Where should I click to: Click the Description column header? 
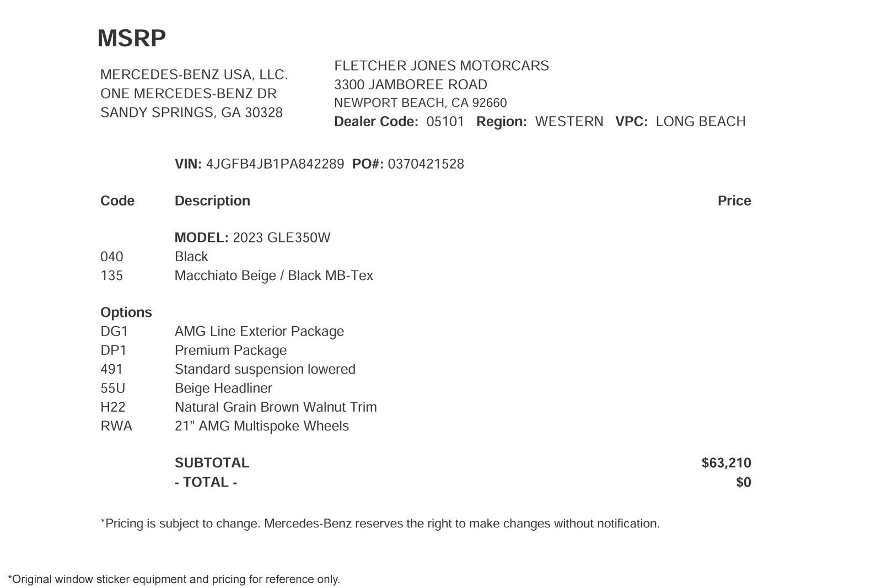(212, 201)
